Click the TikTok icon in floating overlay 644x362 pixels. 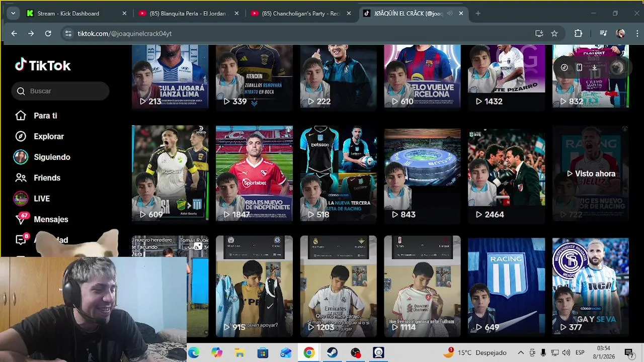[565, 67]
